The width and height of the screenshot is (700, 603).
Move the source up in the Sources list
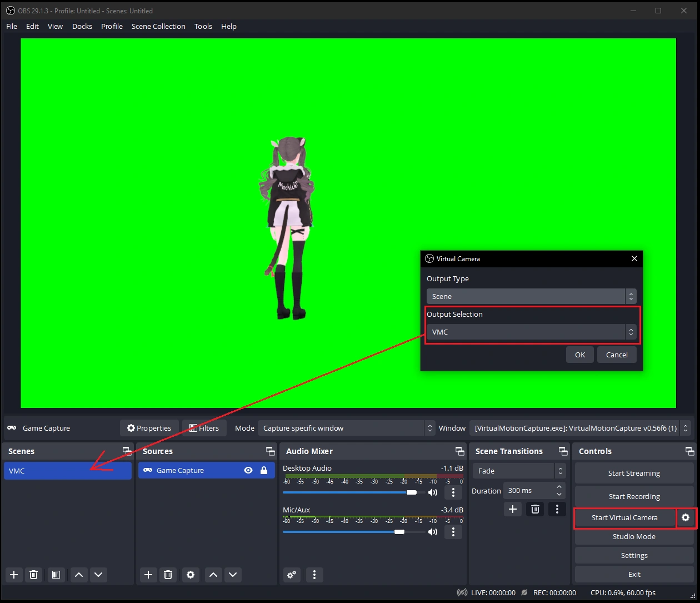213,575
